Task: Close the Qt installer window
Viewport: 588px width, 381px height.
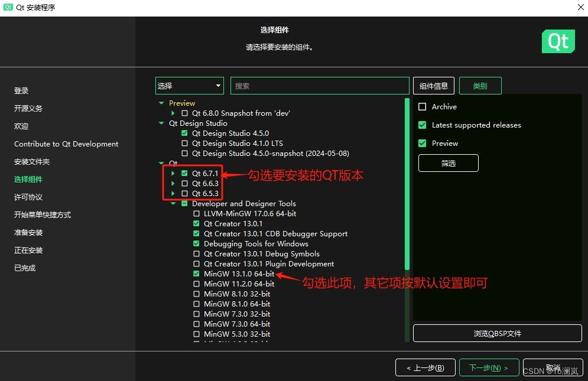Action: tap(580, 7)
